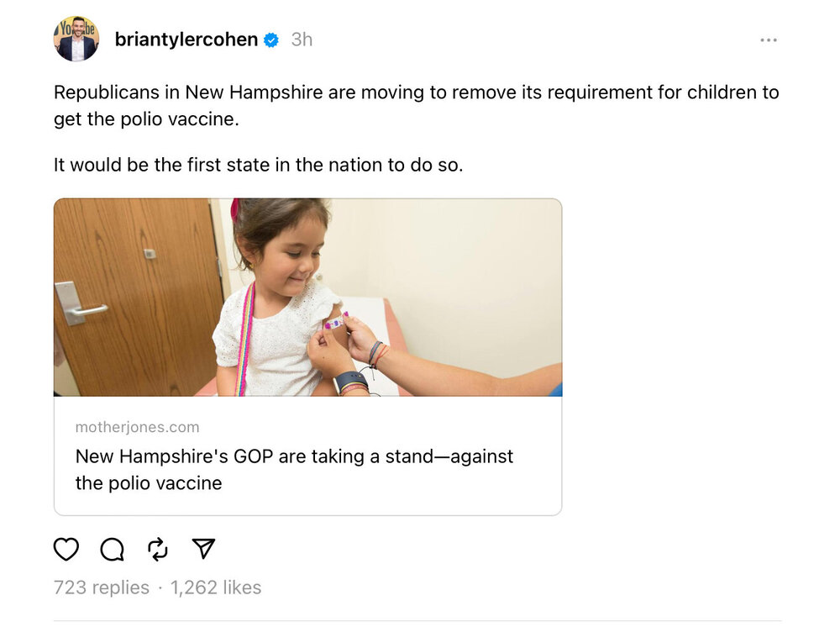The image size is (840, 627).
Task: Open briantylercohen's profile avatar
Action: point(76,40)
